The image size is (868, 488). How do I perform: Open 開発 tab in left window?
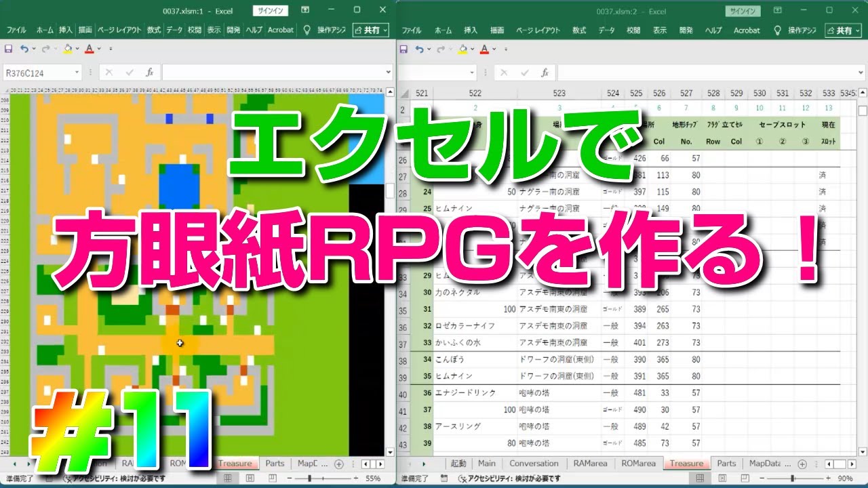click(x=233, y=30)
